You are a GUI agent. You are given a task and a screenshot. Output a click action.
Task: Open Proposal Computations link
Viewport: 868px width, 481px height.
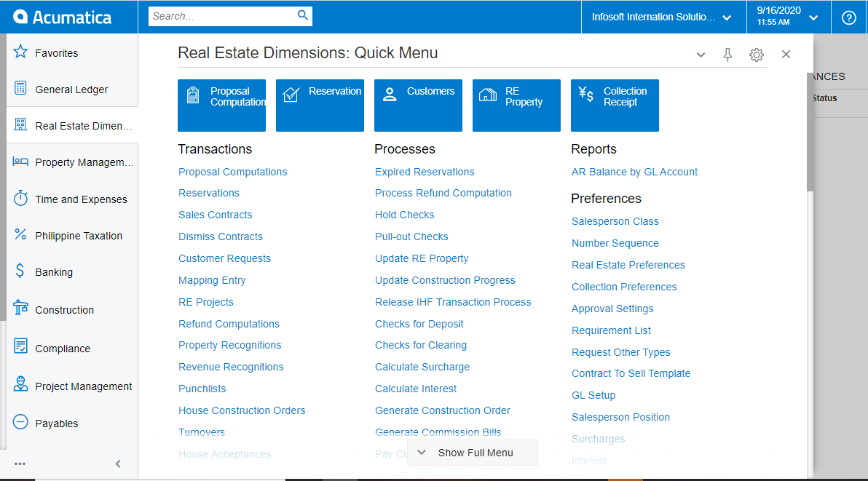232,172
